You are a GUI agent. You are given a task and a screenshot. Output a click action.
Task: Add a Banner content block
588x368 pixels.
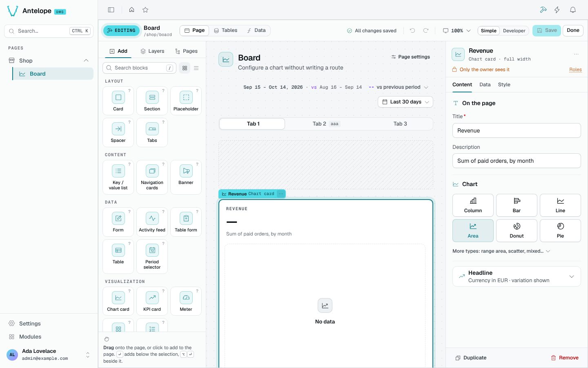tap(186, 177)
